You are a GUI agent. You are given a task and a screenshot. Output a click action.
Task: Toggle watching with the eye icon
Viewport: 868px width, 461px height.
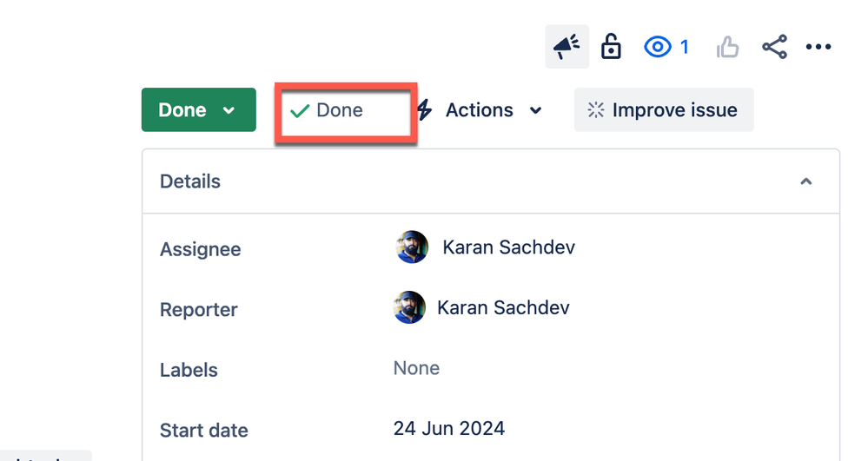click(657, 47)
